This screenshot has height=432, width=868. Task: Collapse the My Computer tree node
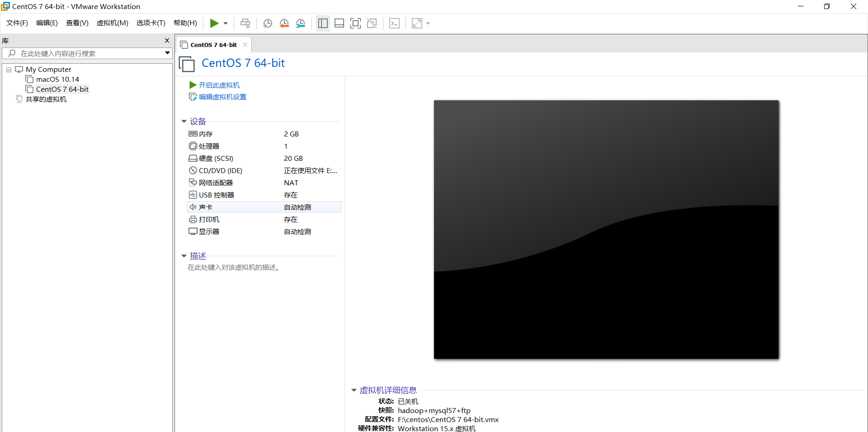(8, 69)
